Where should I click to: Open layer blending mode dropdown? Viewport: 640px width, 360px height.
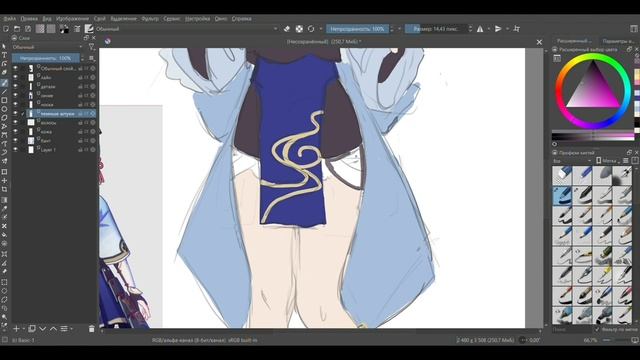[47, 47]
